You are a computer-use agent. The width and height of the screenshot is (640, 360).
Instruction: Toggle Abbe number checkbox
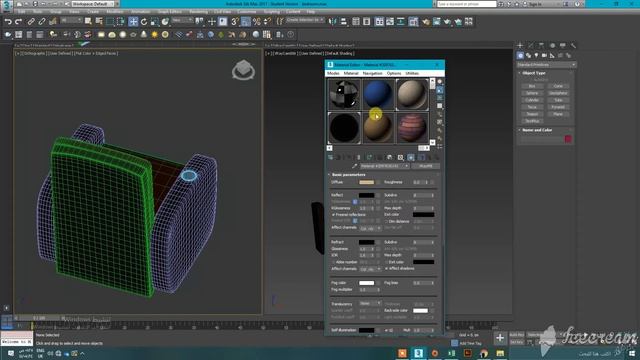coord(333,262)
